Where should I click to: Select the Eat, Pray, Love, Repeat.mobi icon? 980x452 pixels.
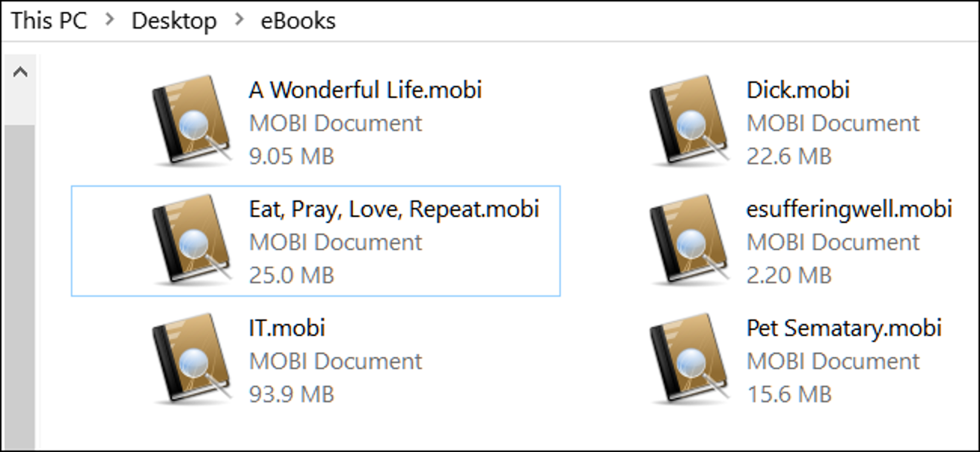pos(191,241)
